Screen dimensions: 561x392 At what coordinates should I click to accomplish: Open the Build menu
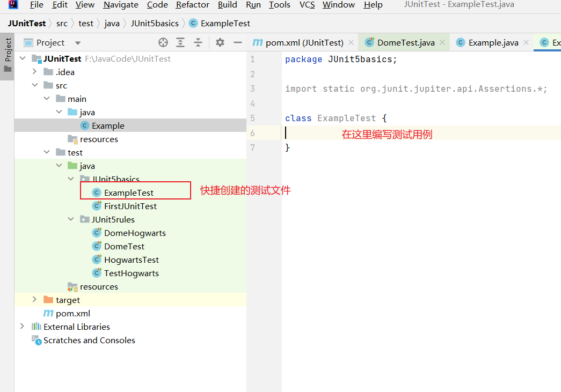(227, 5)
